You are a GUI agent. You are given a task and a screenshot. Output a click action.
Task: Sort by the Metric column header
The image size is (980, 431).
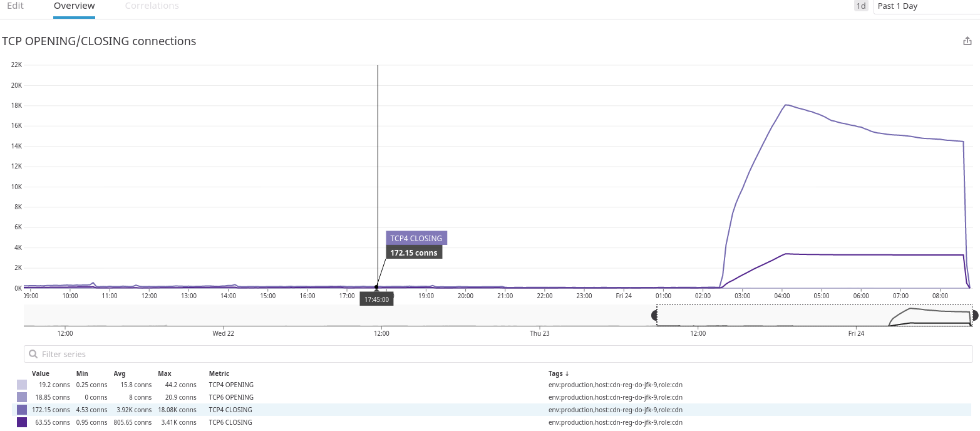coord(219,373)
